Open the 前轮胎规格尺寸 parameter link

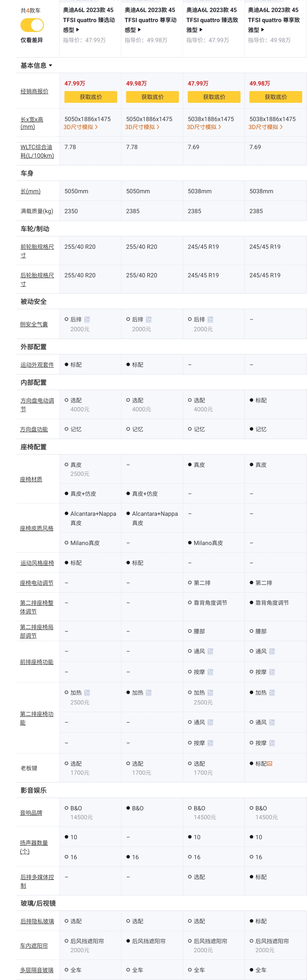tap(37, 251)
